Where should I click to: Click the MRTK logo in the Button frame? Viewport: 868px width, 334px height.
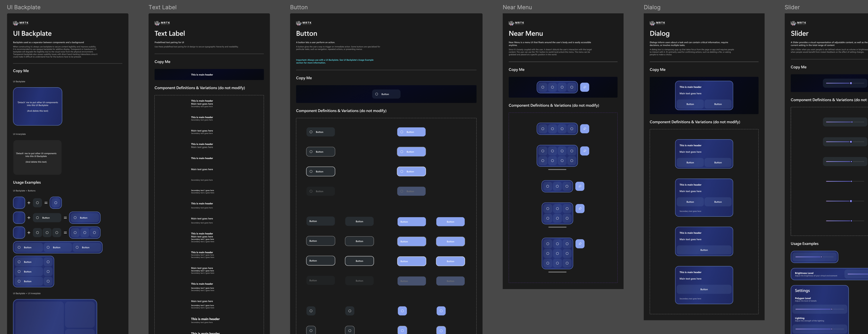point(304,23)
